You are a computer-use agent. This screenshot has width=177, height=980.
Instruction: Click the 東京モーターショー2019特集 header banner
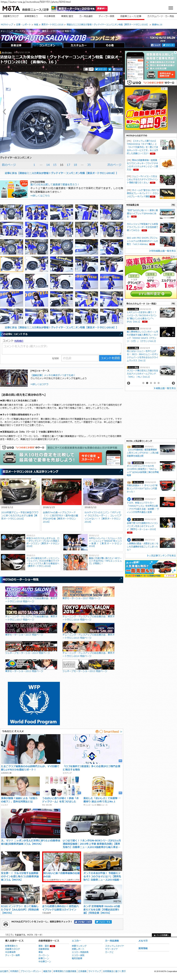click(79, 8)
